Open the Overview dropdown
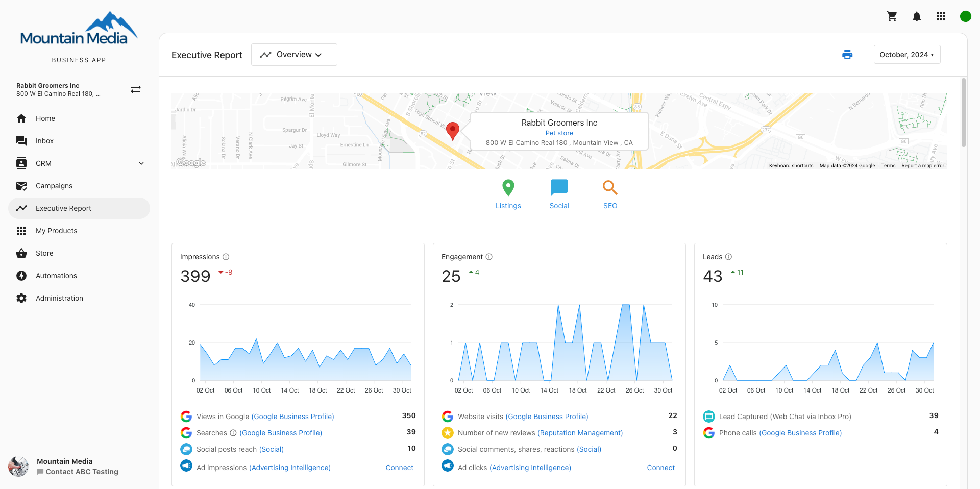980x489 pixels. tap(294, 55)
